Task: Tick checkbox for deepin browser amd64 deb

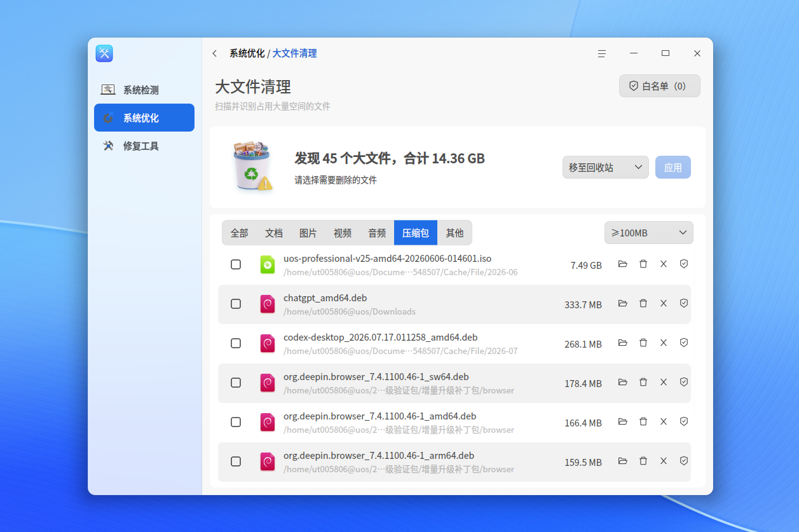Action: [236, 422]
